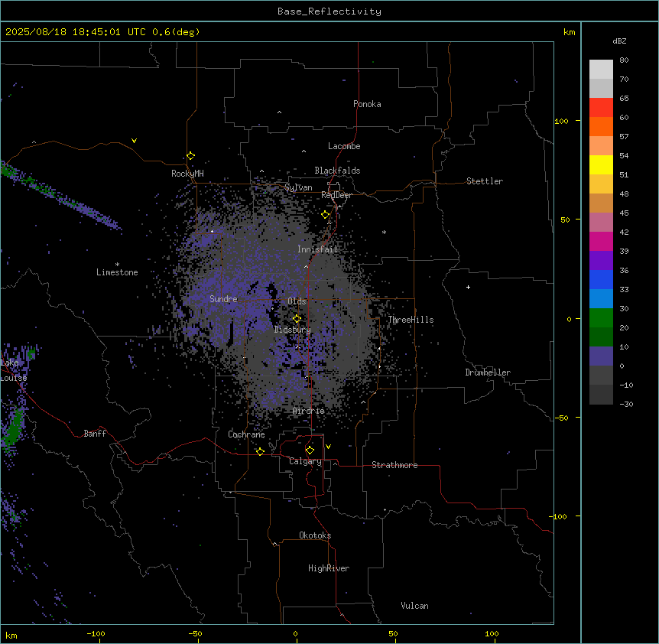This screenshot has width=659, height=644.
Task: Select the blue 33-36 dBZ legend swatch
Action: 601,279
